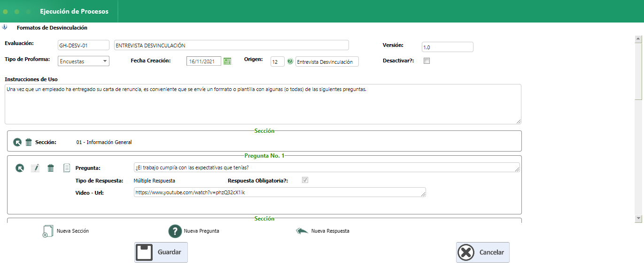Click the select arrow icon on Pregunta No. 1
Image resolution: width=644 pixels, height=274 pixels.
click(20, 168)
